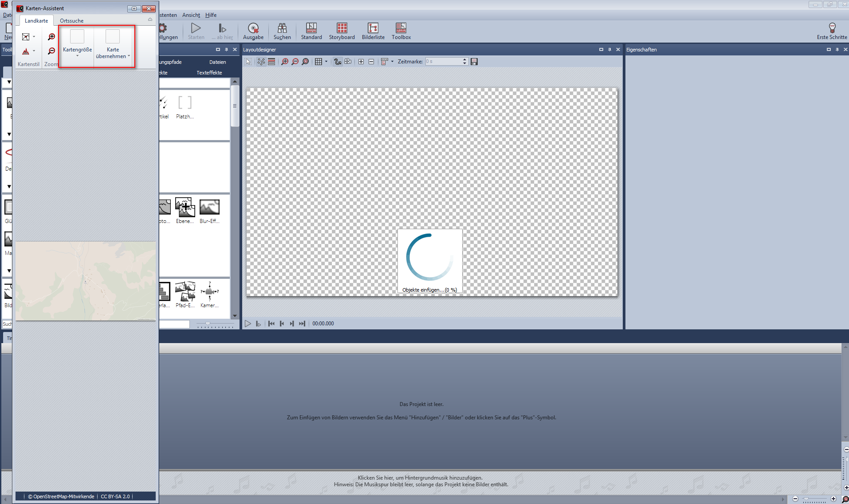Open the Ausgabe output tool

coord(253,31)
